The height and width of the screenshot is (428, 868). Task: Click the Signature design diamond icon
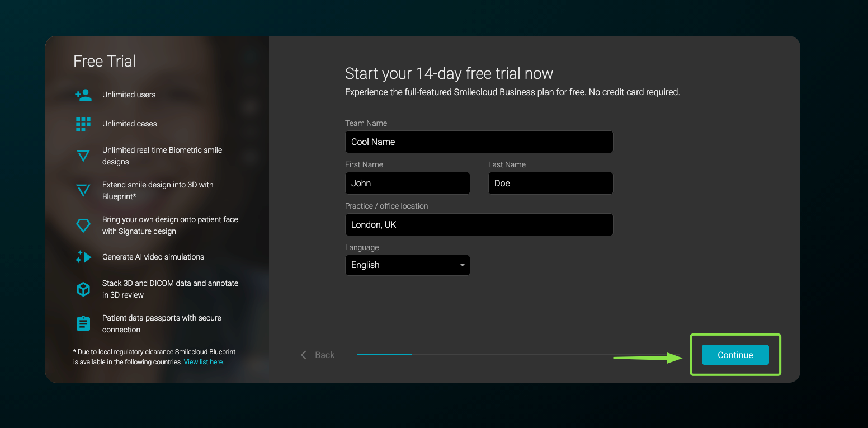[83, 225]
